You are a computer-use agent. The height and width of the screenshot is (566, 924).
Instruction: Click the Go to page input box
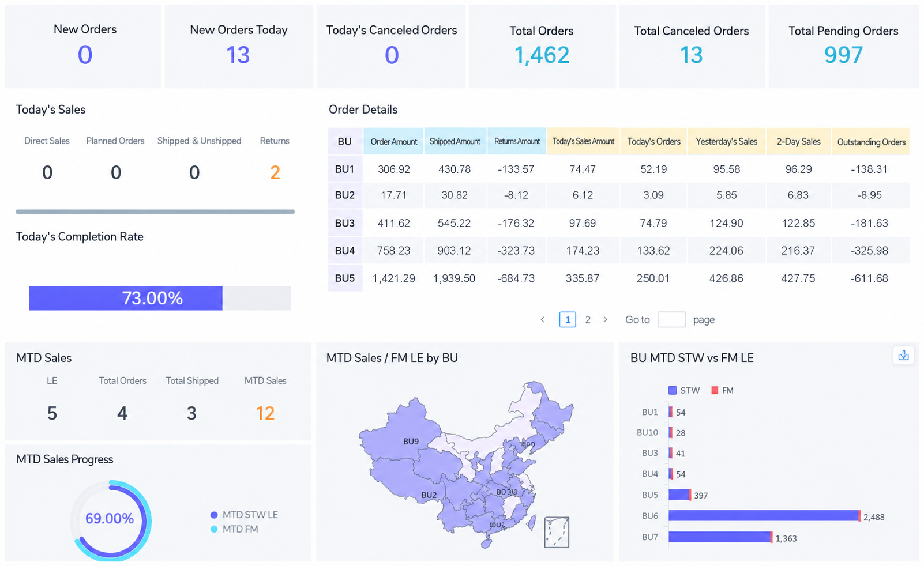[671, 320]
